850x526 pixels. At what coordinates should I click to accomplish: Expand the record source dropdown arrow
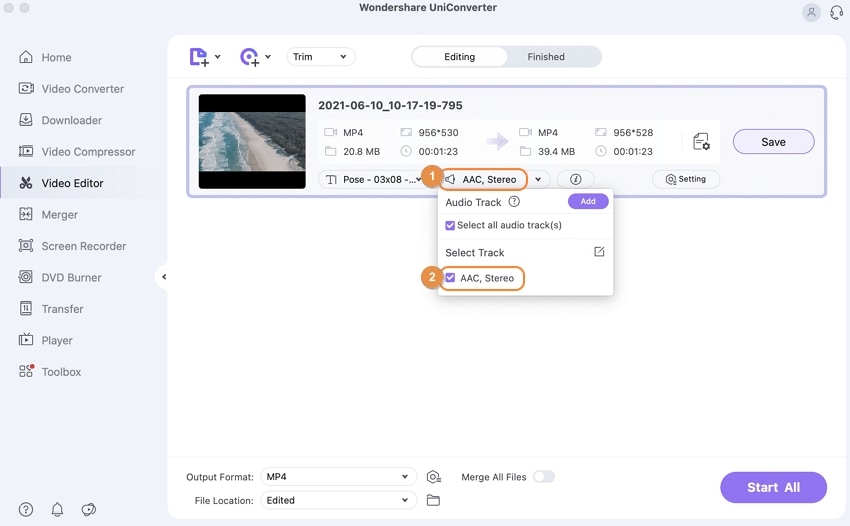click(268, 56)
